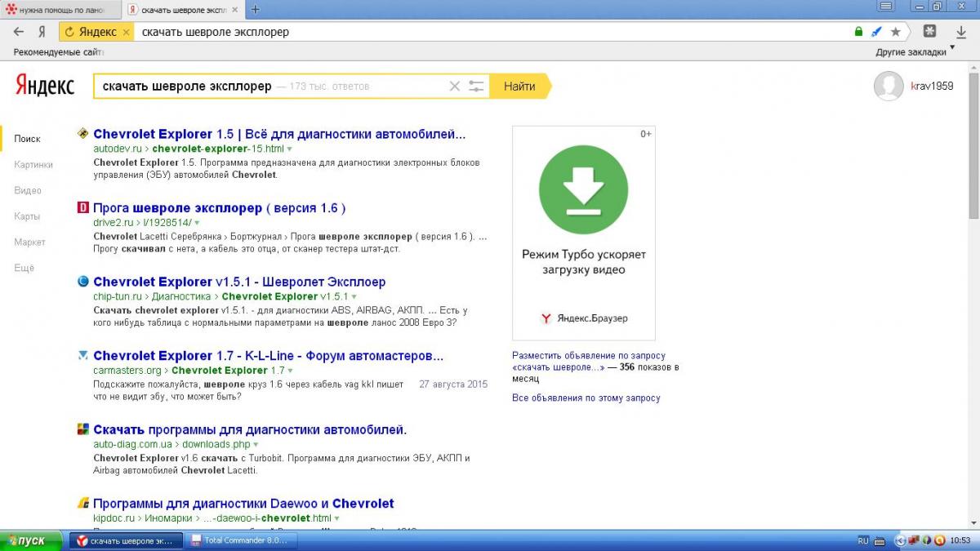This screenshot has width=980, height=551.
Task: Click the browser address bar text
Action: [216, 32]
